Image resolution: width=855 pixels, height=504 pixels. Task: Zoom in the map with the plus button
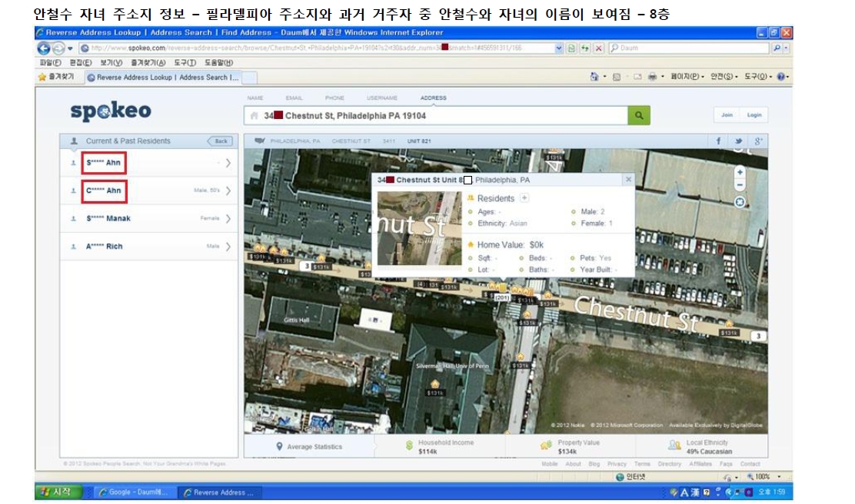[740, 172]
